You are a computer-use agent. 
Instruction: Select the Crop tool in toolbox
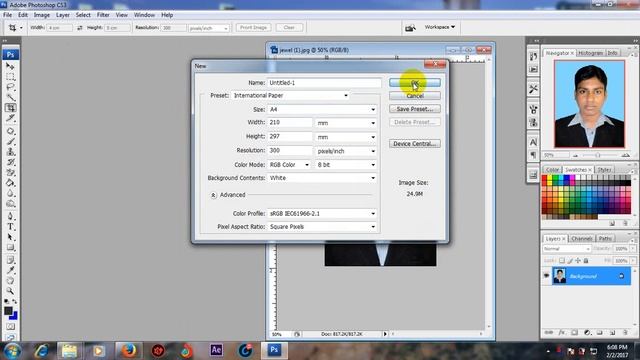pos(11,108)
